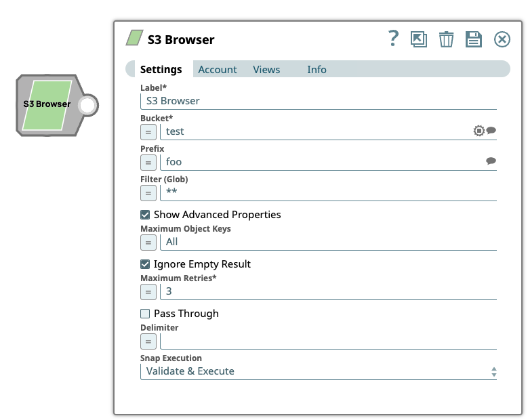This screenshot has width=528, height=420.
Task: Save settings with the floppy disk icon
Action: 473,39
